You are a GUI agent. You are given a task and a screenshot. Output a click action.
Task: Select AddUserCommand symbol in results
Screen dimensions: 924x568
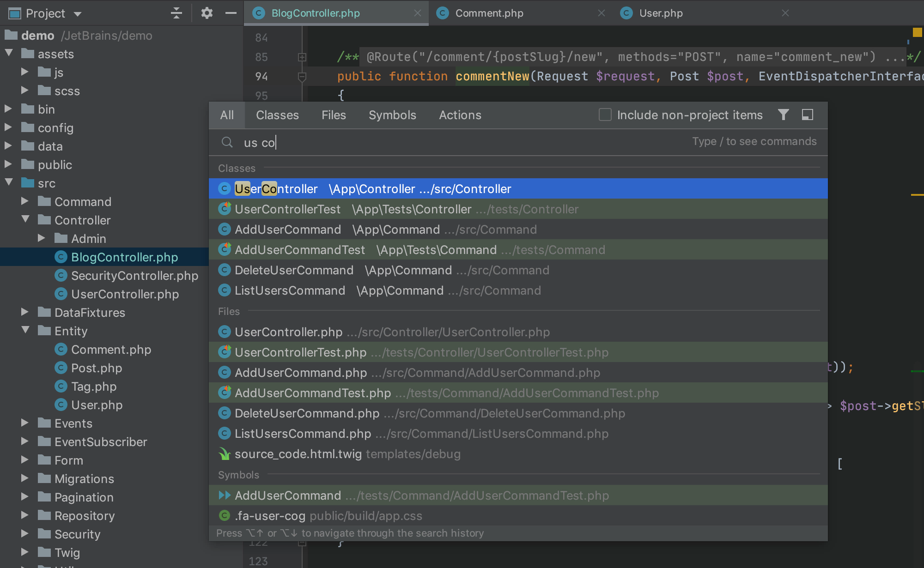[287, 495]
